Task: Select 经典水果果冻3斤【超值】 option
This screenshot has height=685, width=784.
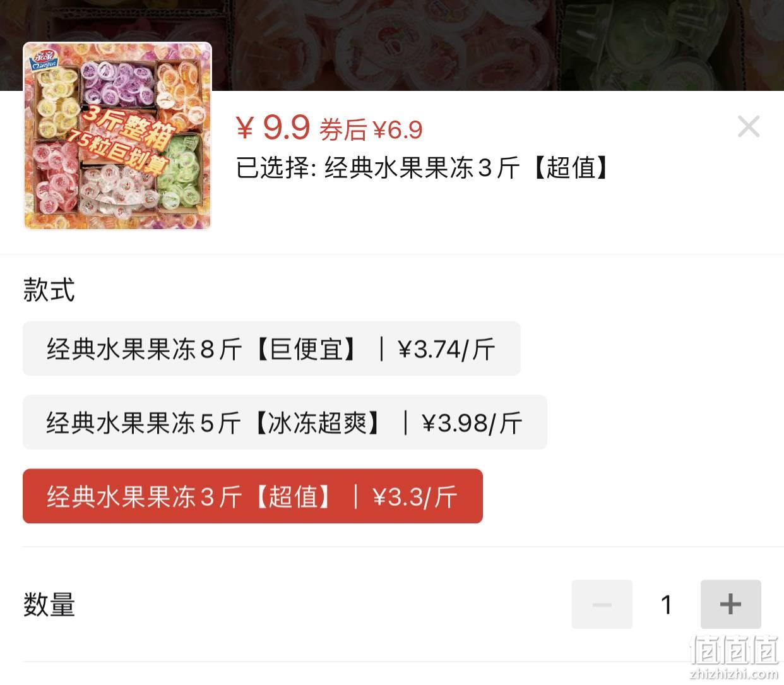Action: click(x=252, y=496)
